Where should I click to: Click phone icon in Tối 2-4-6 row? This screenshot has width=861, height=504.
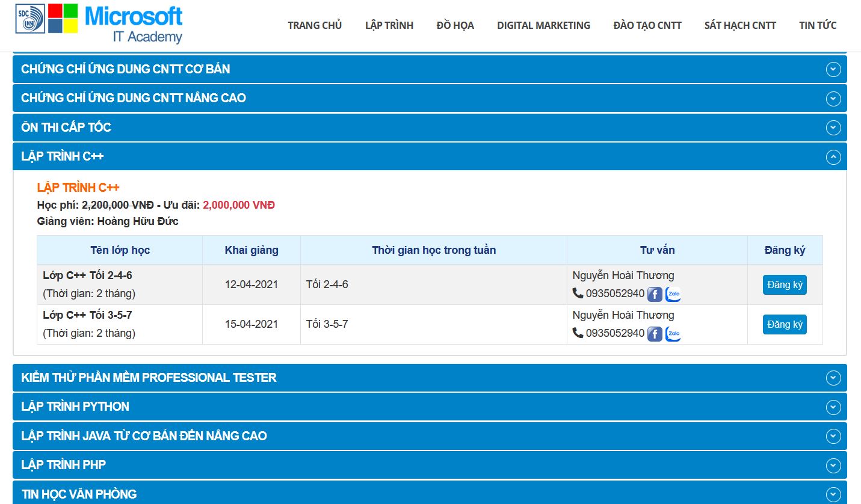click(578, 293)
